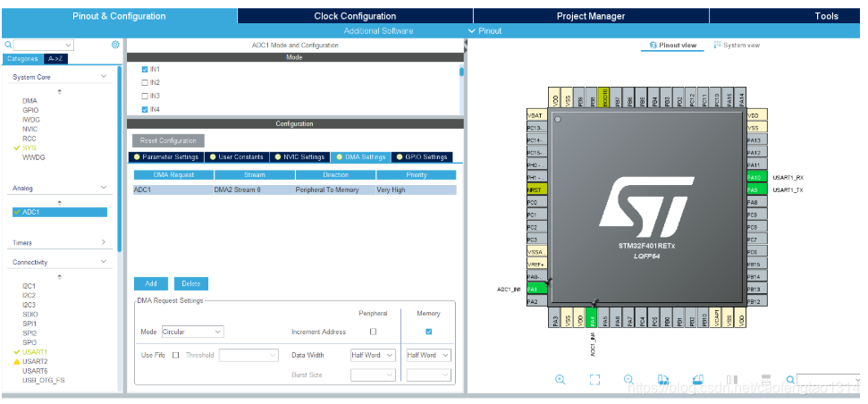Enable the IN3 channel checkbox

click(x=145, y=96)
